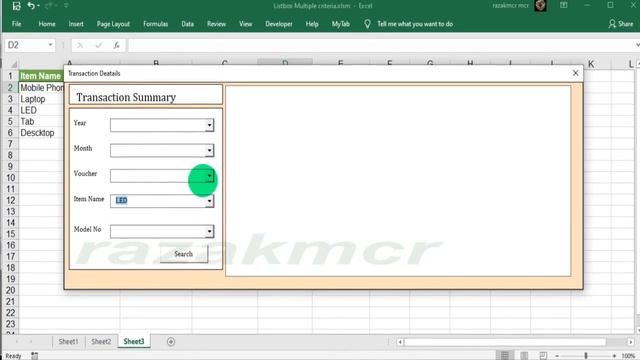Screen dimensions: 640x360
Task: Expand the Item Name combo box
Action: pyautogui.click(x=209, y=201)
